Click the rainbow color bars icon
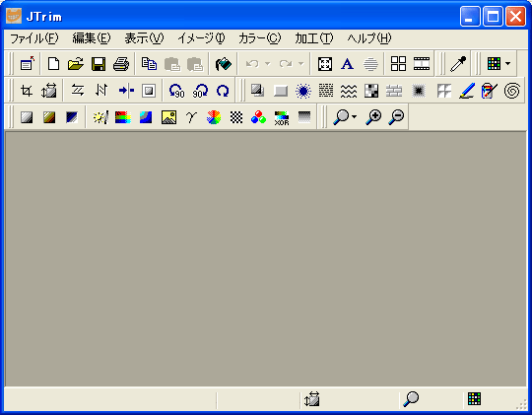 click(x=123, y=117)
